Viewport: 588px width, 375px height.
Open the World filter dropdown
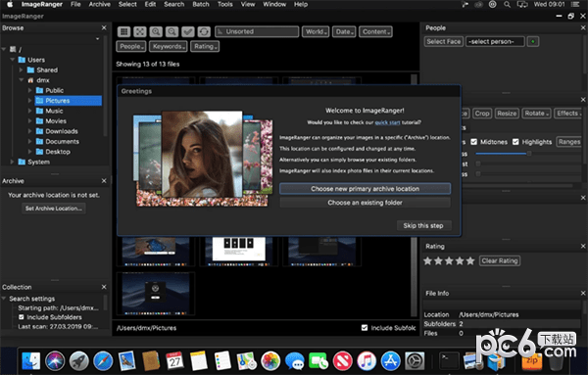(316, 32)
